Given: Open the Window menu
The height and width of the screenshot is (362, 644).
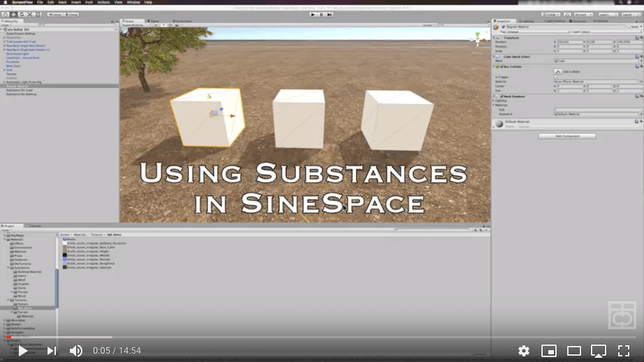Looking at the screenshot, I should (133, 3).
